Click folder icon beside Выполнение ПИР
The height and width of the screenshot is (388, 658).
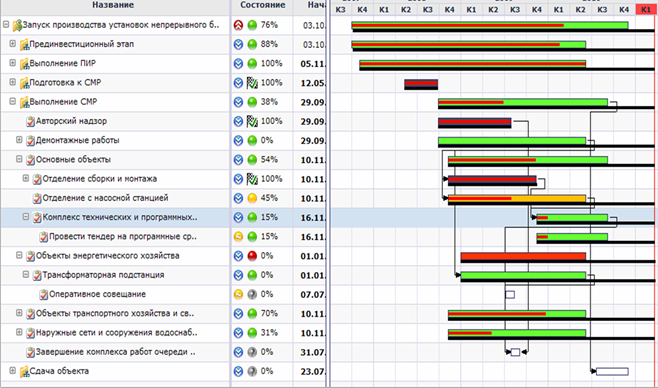tap(24, 64)
